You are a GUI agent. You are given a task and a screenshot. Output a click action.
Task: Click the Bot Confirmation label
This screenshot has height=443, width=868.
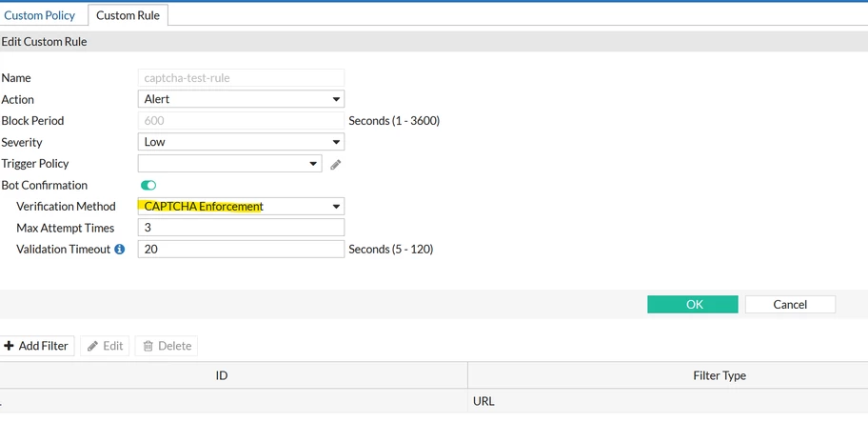45,185
